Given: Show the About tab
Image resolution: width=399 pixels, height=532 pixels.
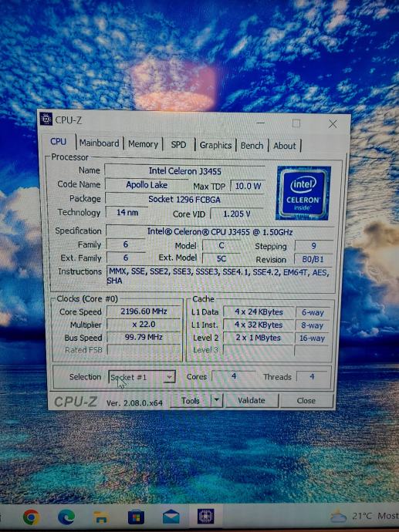Looking at the screenshot, I should [x=285, y=146].
